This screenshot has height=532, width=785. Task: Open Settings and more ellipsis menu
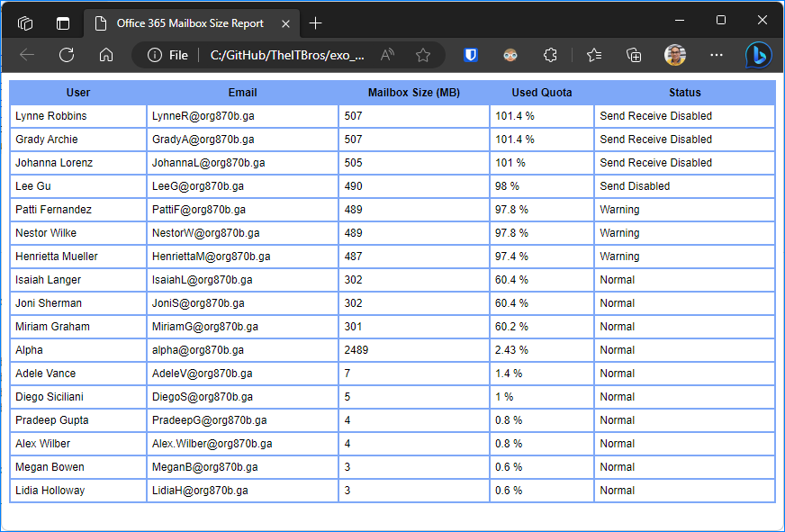coord(717,55)
